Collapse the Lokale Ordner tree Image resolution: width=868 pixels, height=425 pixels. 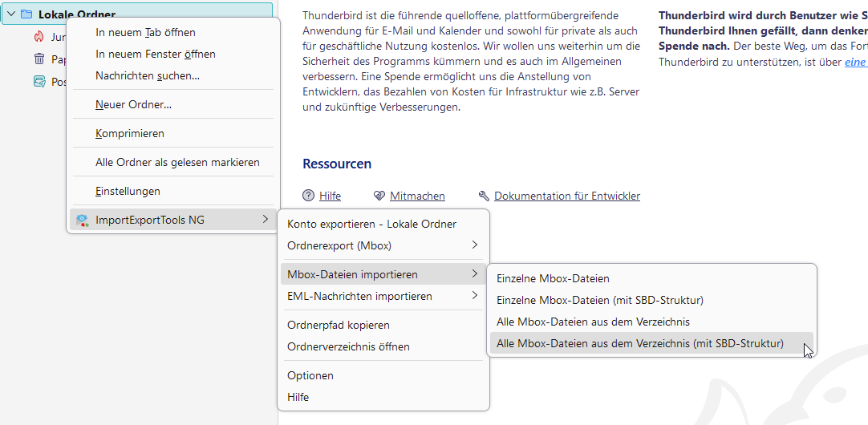point(11,14)
